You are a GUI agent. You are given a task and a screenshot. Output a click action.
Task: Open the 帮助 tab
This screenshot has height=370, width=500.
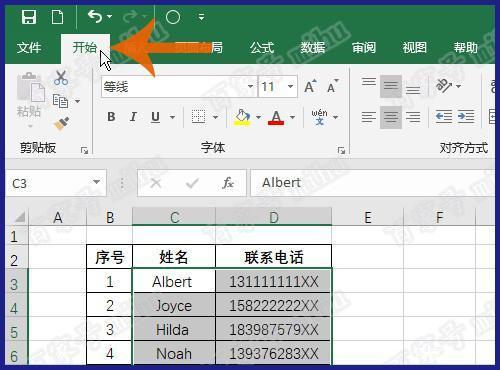click(x=465, y=48)
